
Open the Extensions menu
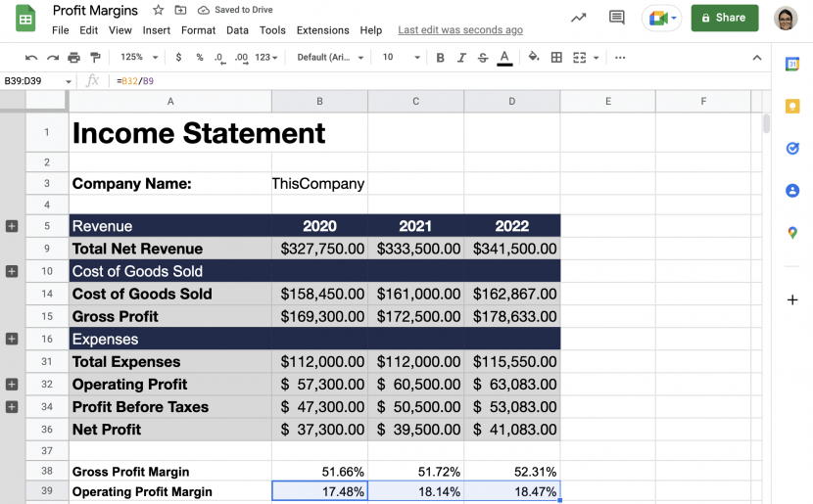coord(322,30)
